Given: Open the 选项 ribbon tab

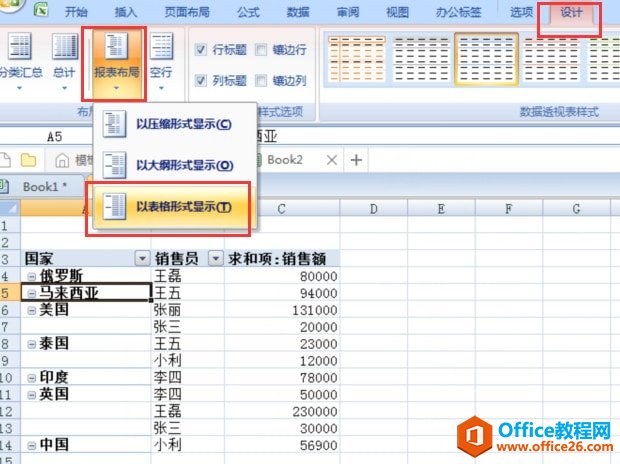Looking at the screenshot, I should pos(521,12).
